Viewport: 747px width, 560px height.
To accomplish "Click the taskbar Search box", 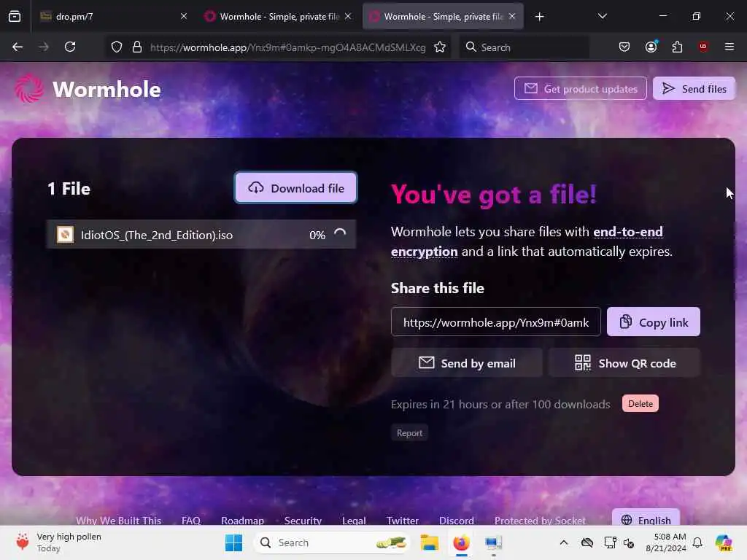I will pyautogui.click(x=332, y=542).
